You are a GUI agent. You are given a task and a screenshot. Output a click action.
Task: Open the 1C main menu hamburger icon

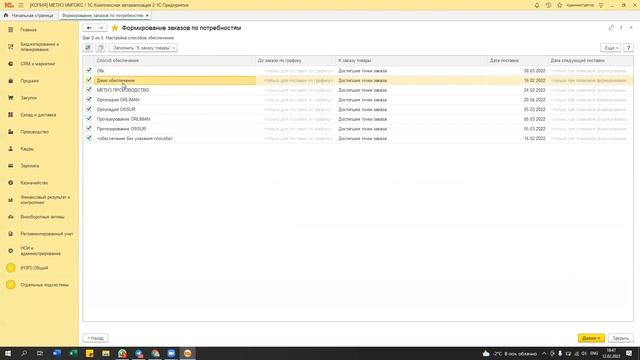tap(21, 5)
